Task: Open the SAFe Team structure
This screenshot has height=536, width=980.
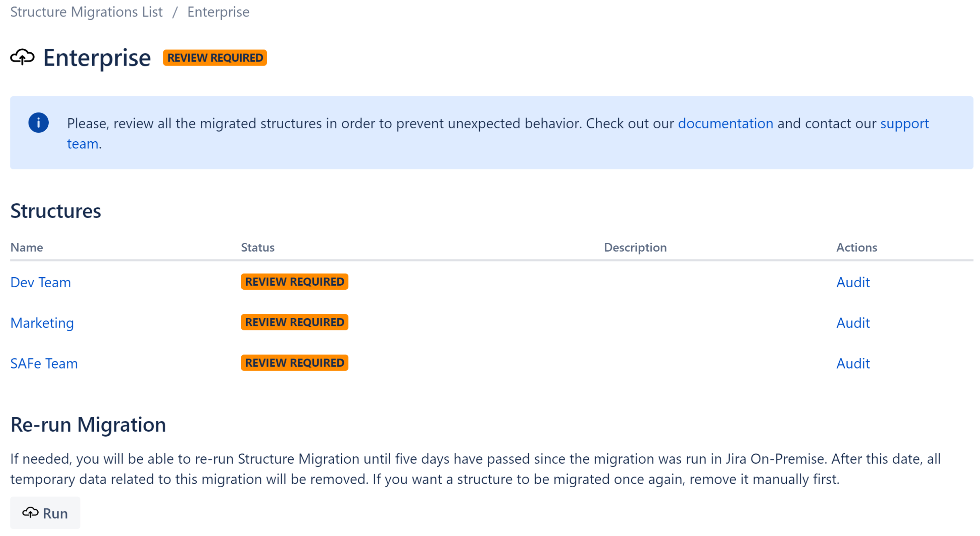Action: (x=44, y=364)
